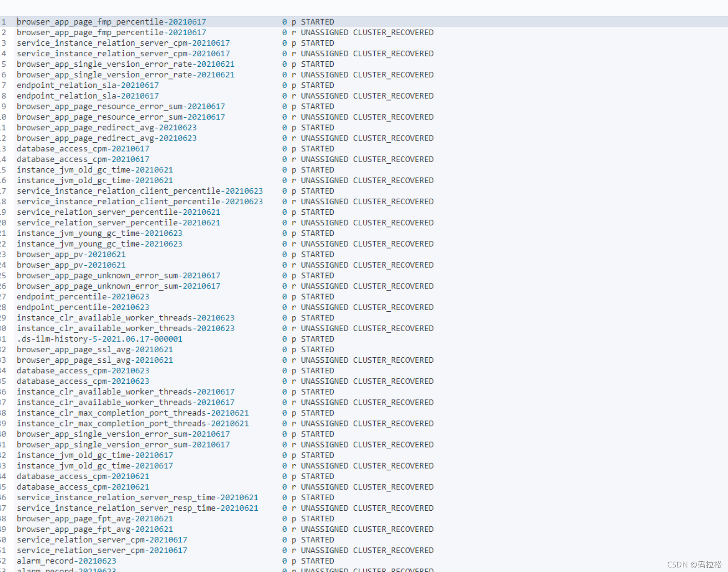
Task: Select endpoint_percentile-20210623 in the STARTED row
Action: 83,297
